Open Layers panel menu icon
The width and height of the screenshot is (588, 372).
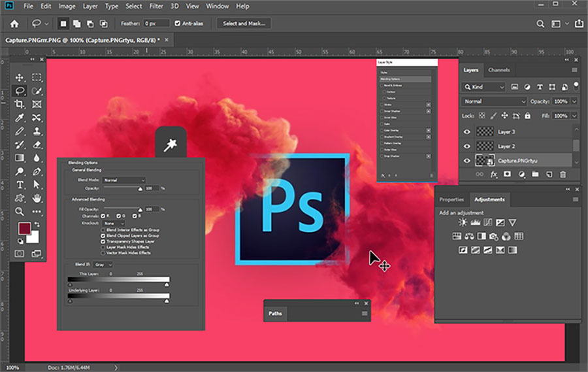click(574, 70)
